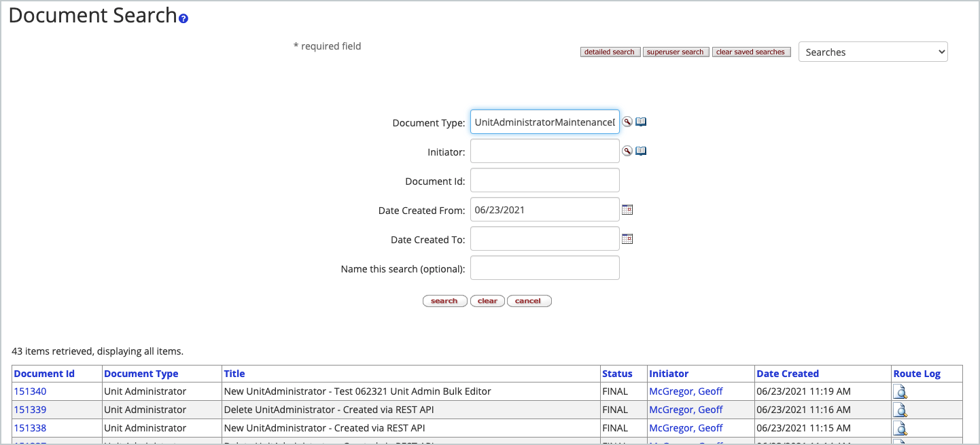Expand the Searches dropdown
Screen dimensions: 980x445
[873, 52]
